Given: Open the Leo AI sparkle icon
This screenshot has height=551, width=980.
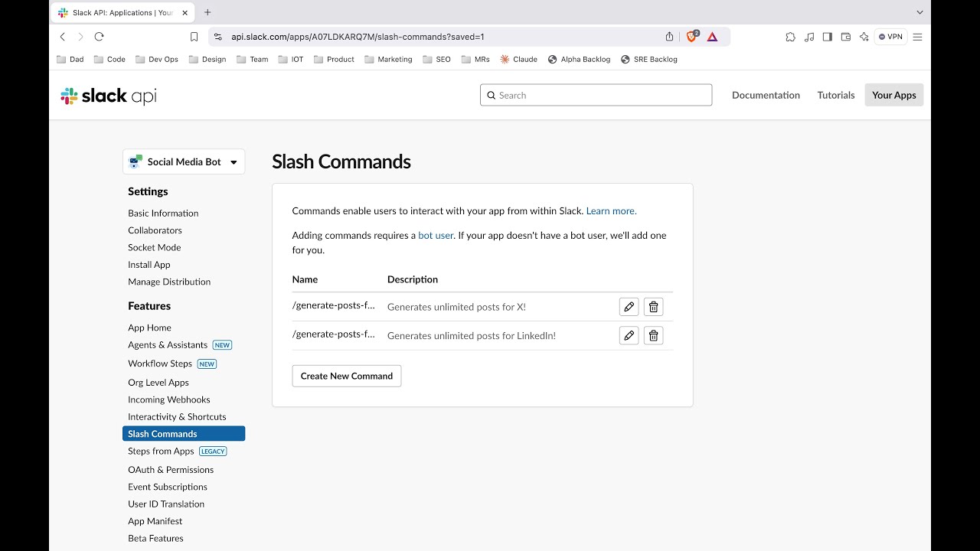Looking at the screenshot, I should pyautogui.click(x=864, y=37).
